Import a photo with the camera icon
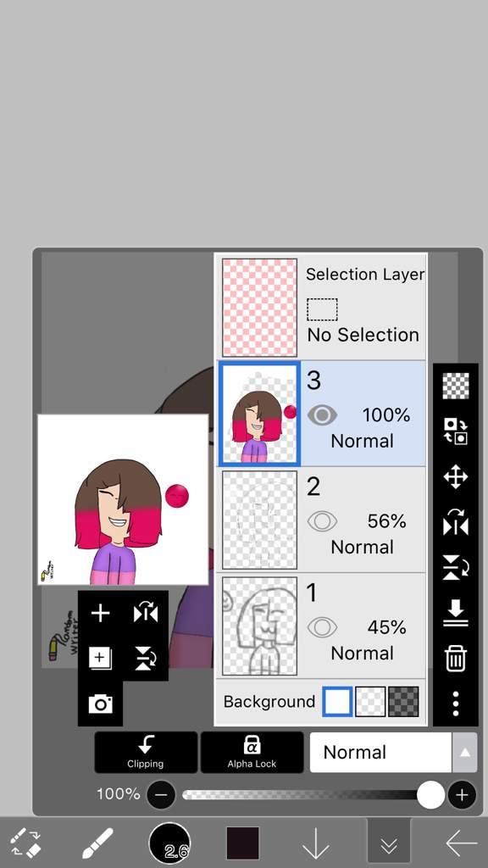Viewport: 488px width, 868px height. pyautogui.click(x=100, y=704)
